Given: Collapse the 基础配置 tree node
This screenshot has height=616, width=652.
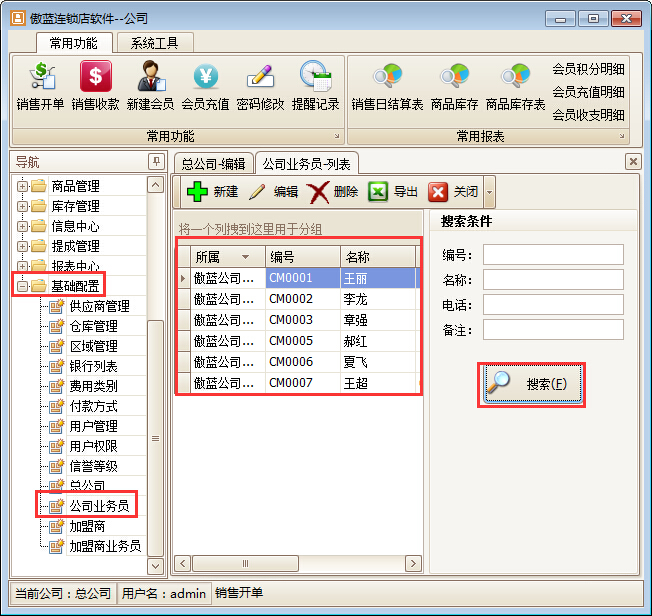Looking at the screenshot, I should click(x=22, y=286).
